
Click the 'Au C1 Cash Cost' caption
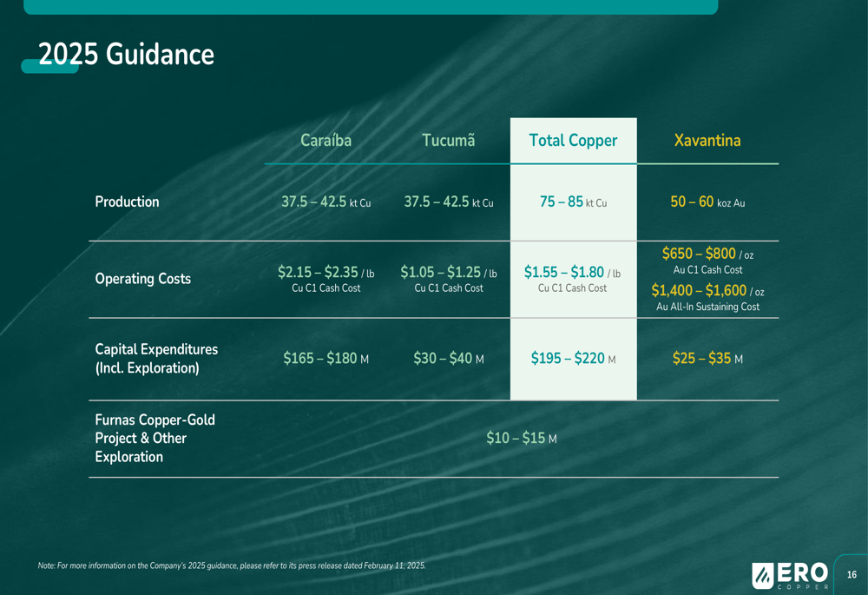[x=707, y=270]
